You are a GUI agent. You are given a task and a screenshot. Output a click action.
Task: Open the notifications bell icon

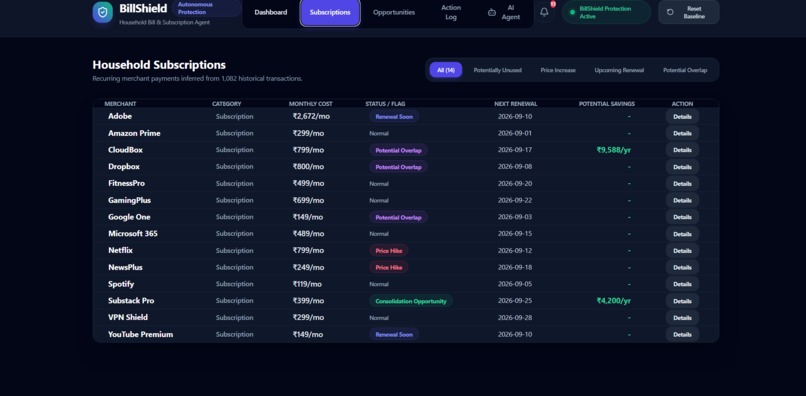[544, 12]
